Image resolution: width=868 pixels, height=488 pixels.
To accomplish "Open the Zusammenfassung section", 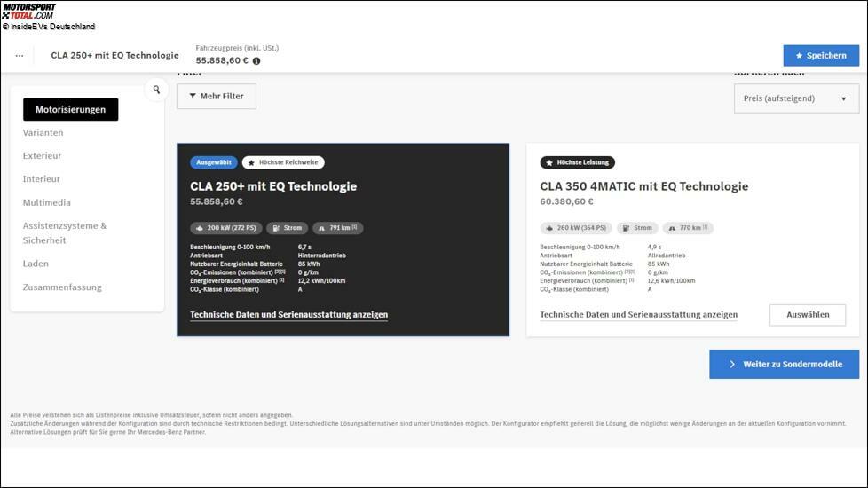I will [62, 287].
